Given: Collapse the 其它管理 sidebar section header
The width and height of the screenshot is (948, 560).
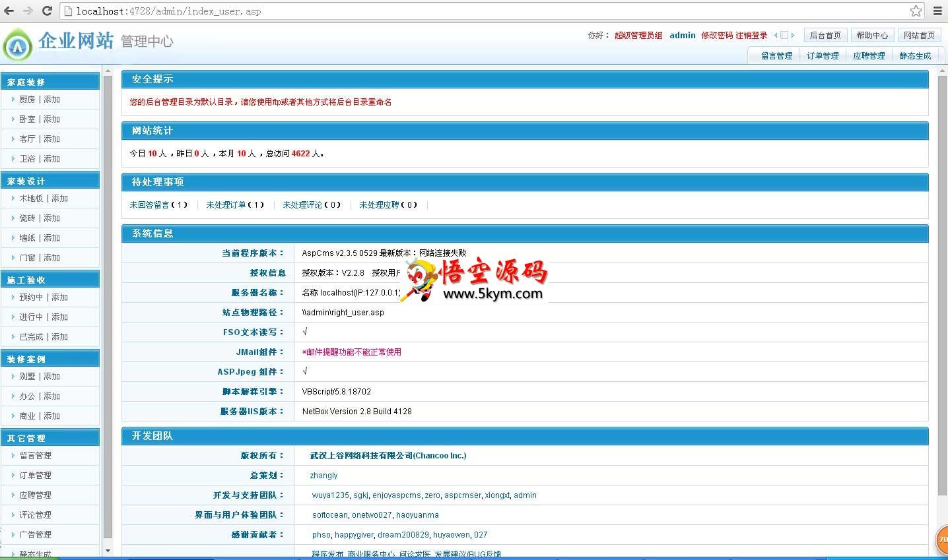Looking at the screenshot, I should 50,438.
